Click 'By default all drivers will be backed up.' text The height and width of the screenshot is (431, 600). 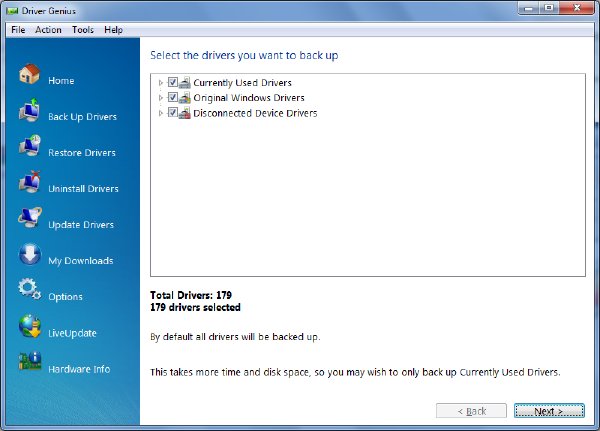(x=235, y=337)
